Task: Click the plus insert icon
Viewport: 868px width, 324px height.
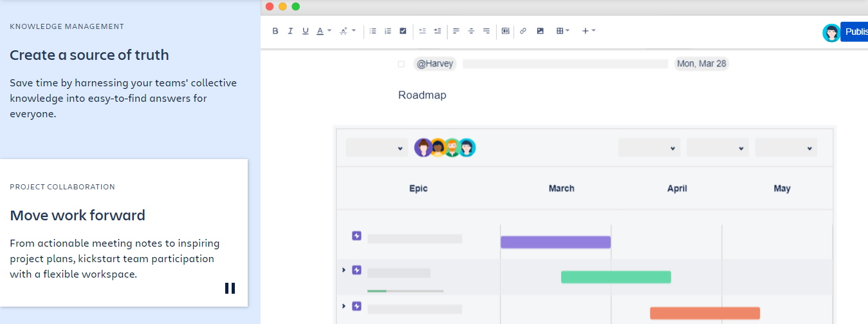Action: 586,31
